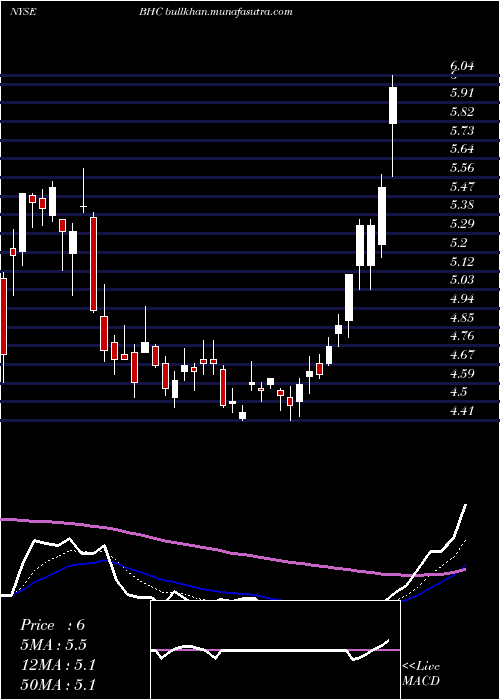Click the 5.2 price axis label

458,242
